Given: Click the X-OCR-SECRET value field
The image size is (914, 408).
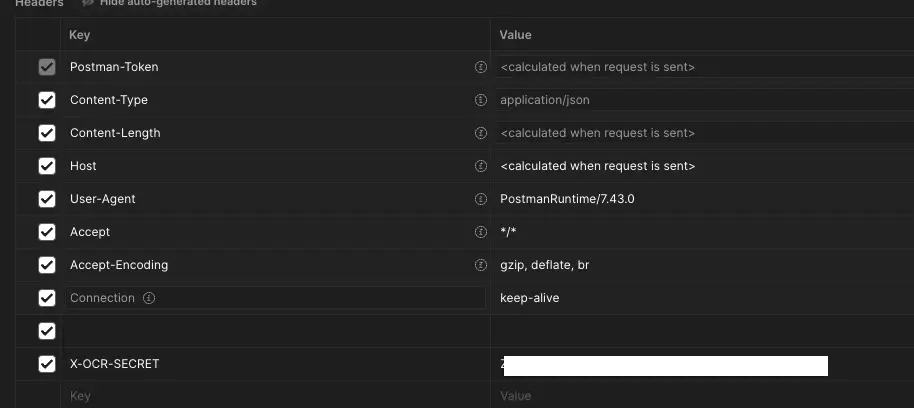Looking at the screenshot, I should [x=702, y=364].
